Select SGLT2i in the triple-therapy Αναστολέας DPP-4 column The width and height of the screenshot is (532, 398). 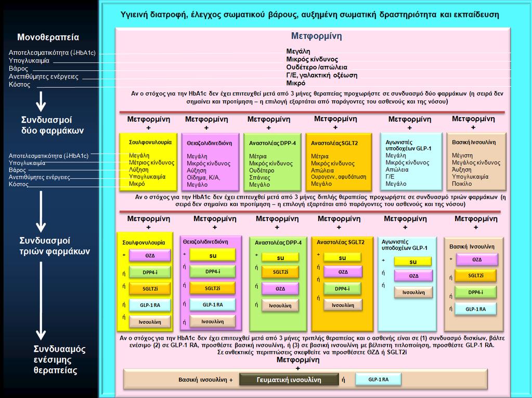[280, 272]
